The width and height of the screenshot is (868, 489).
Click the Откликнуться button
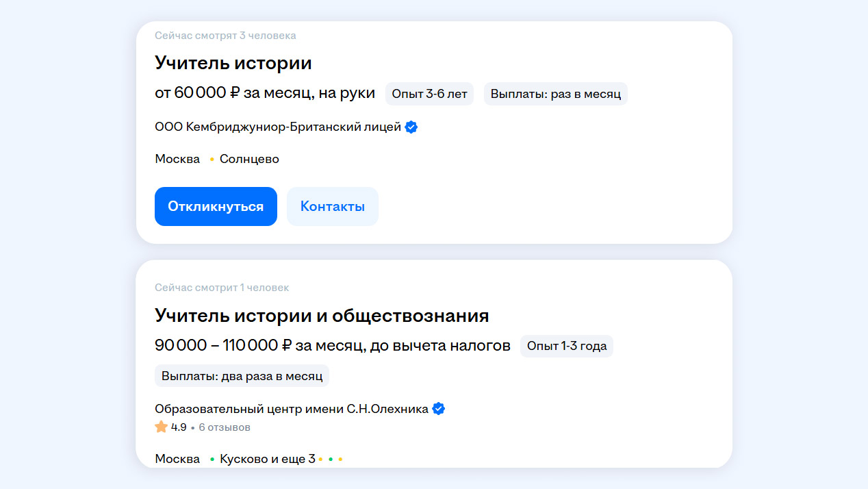click(x=216, y=206)
